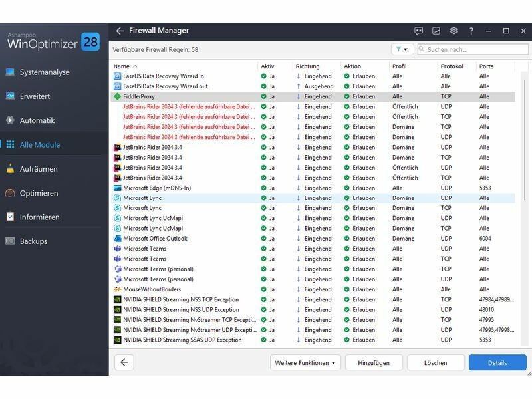Click the notes edit icon in title bar

[436, 31]
